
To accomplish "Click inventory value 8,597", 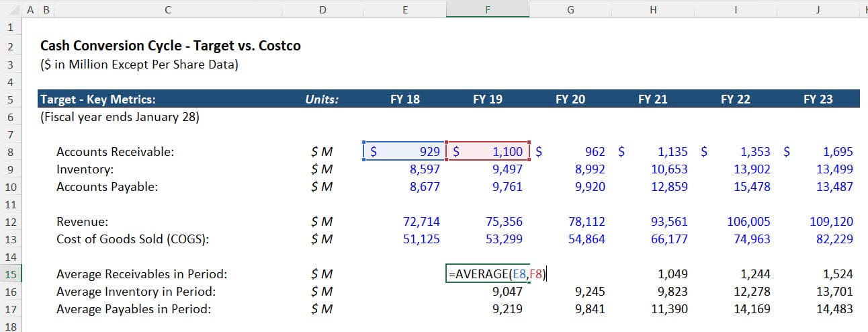I will click(425, 169).
